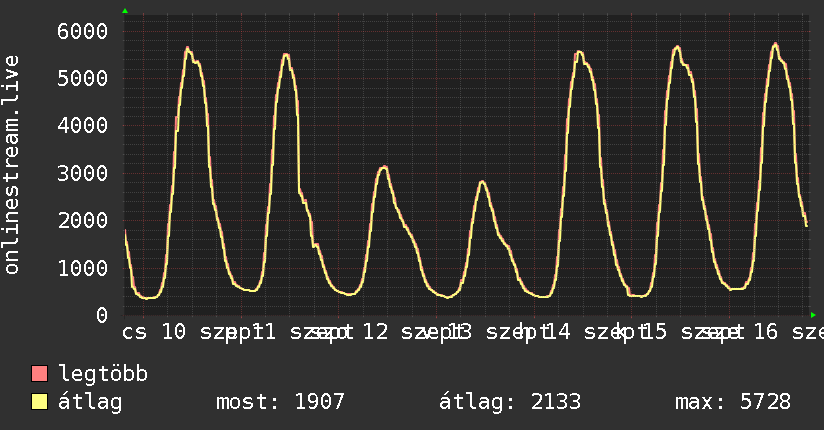Click the green arrow at x-axis end
The height and width of the screenshot is (430, 824).
coord(813,315)
